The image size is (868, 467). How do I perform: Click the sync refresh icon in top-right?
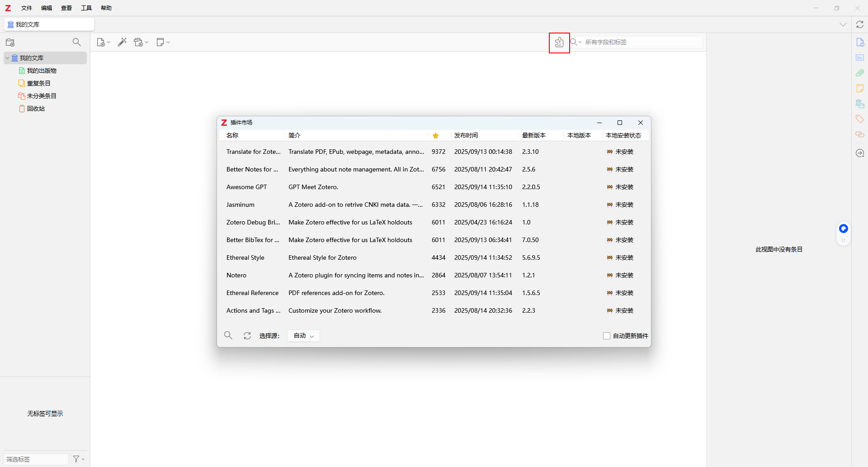[x=860, y=24]
